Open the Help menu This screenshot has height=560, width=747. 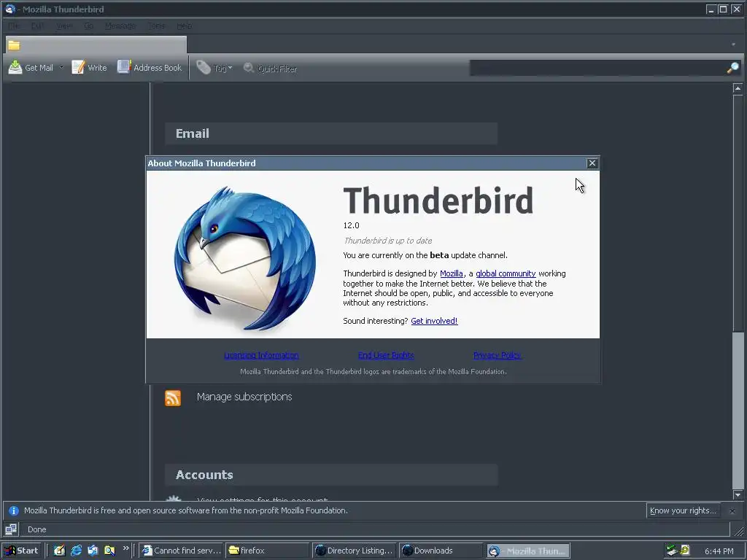point(184,26)
